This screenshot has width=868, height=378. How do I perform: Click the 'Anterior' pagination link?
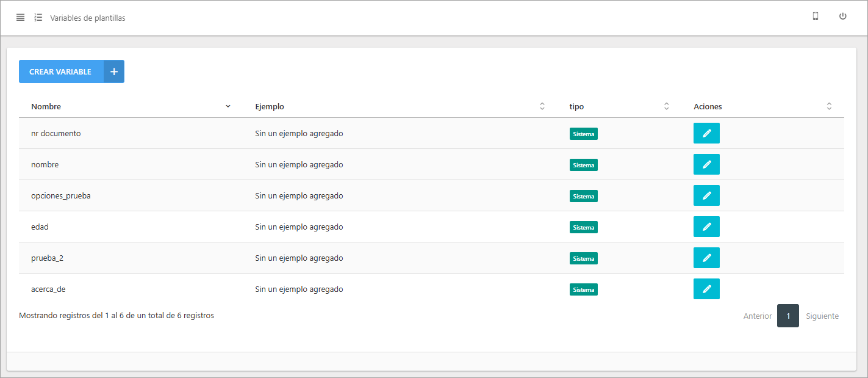click(x=758, y=316)
